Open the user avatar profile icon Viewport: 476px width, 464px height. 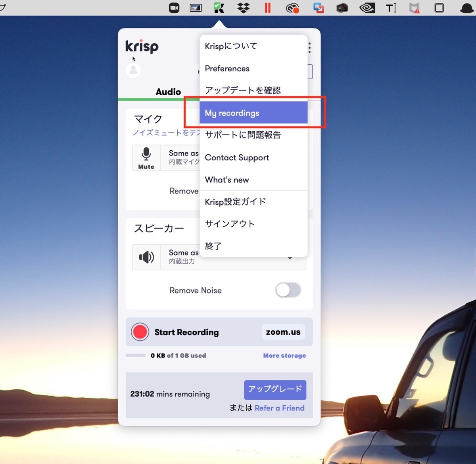click(x=133, y=70)
